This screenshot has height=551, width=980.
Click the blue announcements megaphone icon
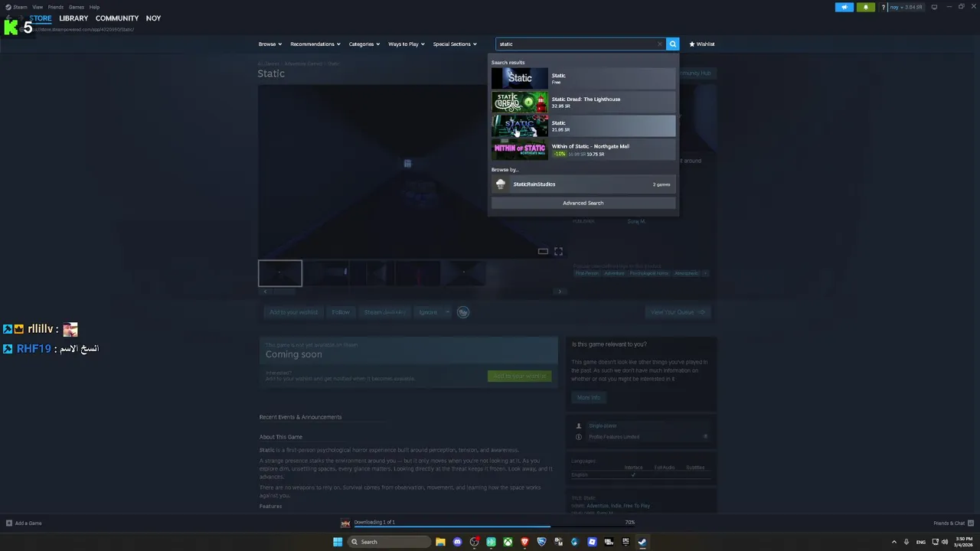844,7
